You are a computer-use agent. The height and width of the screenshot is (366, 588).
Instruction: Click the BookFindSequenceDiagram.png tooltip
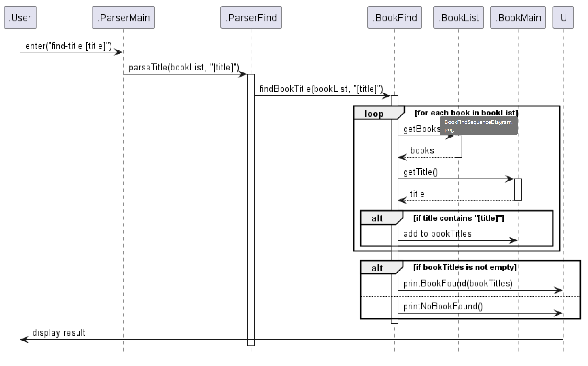478,126
